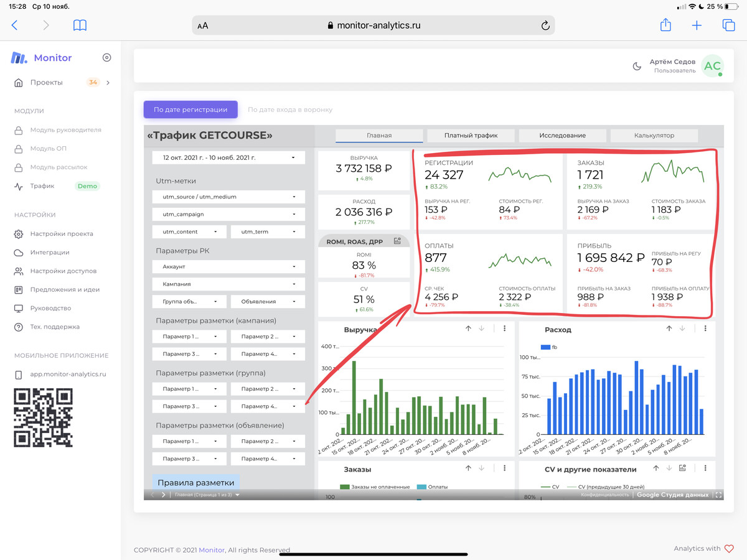747x560 pixels.
Task: Open the utm_content dropdown
Action: [189, 231]
